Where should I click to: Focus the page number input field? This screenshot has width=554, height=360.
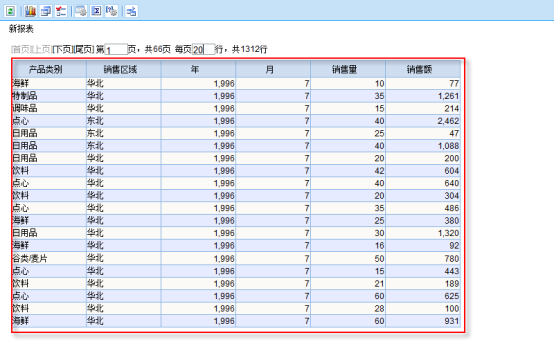tap(116, 49)
